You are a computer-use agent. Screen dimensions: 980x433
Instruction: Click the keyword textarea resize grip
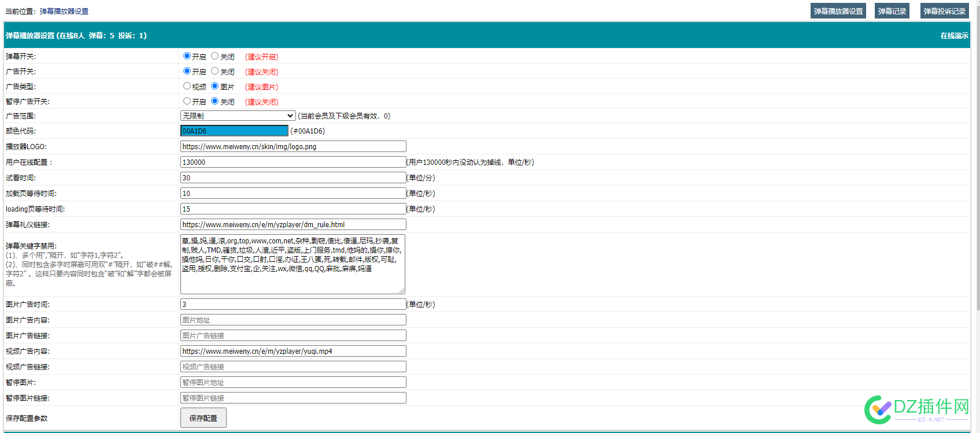tap(402, 291)
